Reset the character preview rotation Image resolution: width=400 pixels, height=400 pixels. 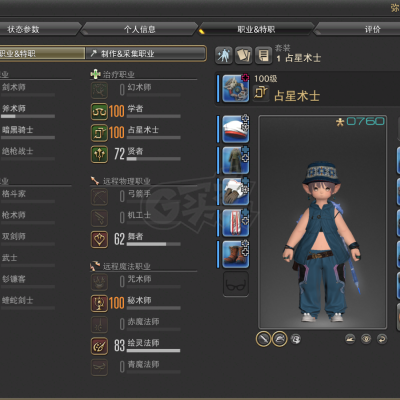[x=382, y=339]
